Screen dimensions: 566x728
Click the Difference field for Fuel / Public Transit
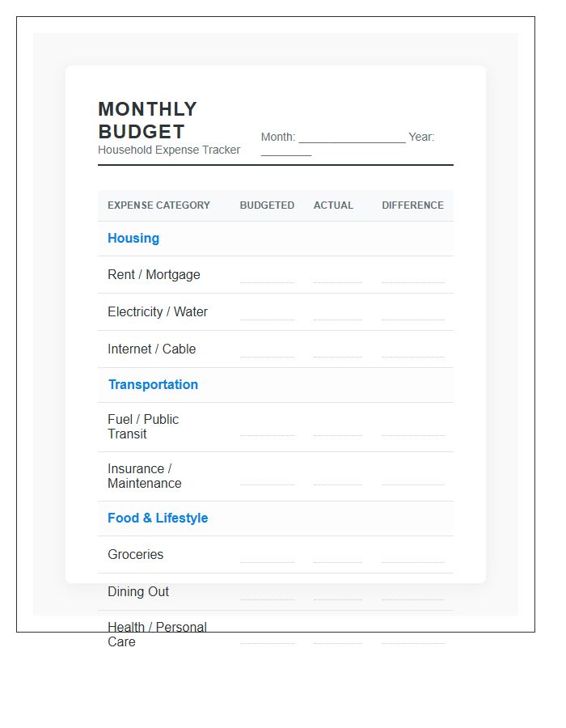[413, 430]
